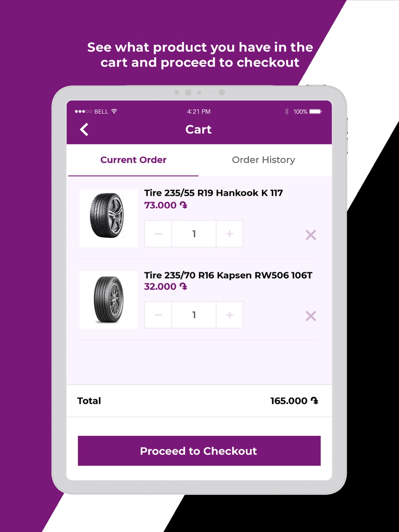Open the Kapsen tire product image

tap(109, 299)
